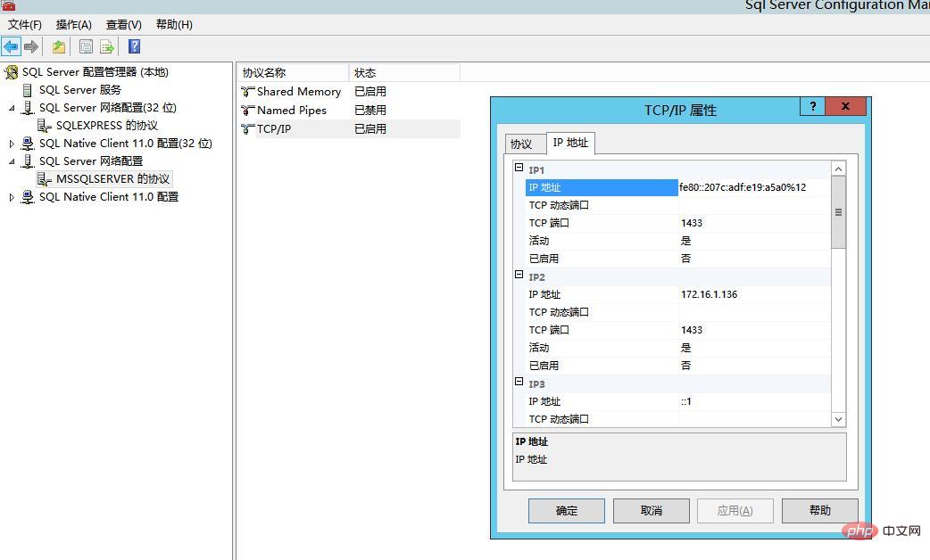This screenshot has width=930, height=560.
Task: Close the TCP/IP 属性 dialog
Action: pyautogui.click(x=845, y=106)
